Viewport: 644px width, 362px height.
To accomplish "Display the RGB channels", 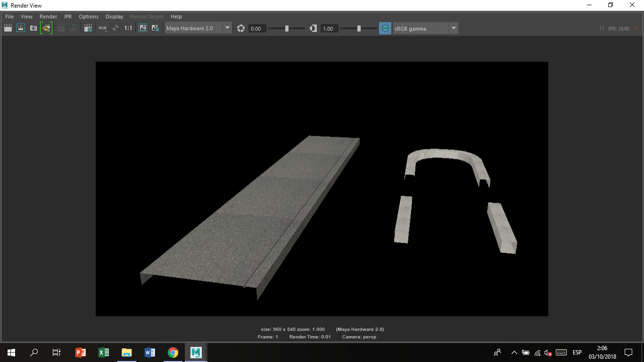I will coord(102,28).
